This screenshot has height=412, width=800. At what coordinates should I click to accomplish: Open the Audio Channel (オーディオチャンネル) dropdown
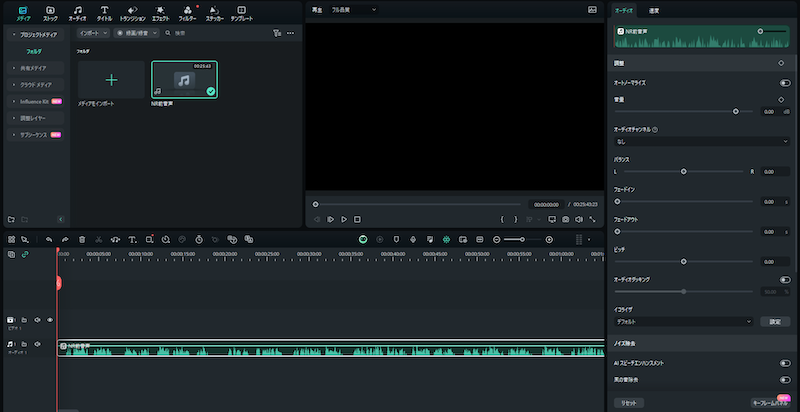pos(702,141)
